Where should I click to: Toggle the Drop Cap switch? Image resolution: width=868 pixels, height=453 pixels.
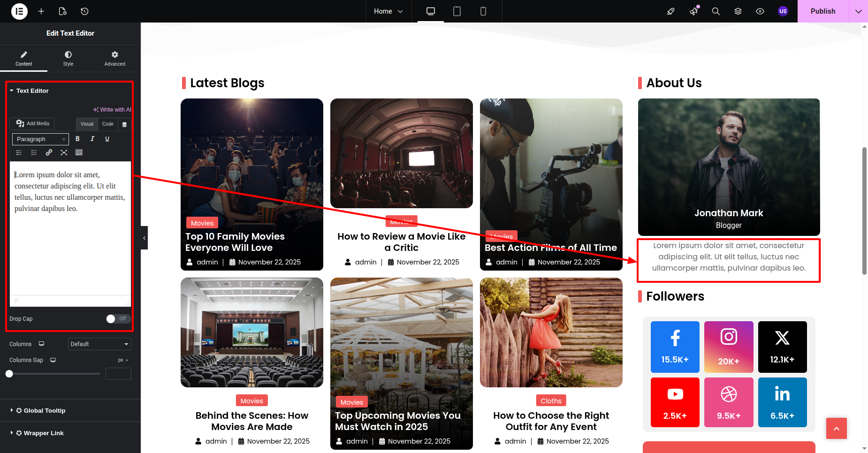[118, 319]
